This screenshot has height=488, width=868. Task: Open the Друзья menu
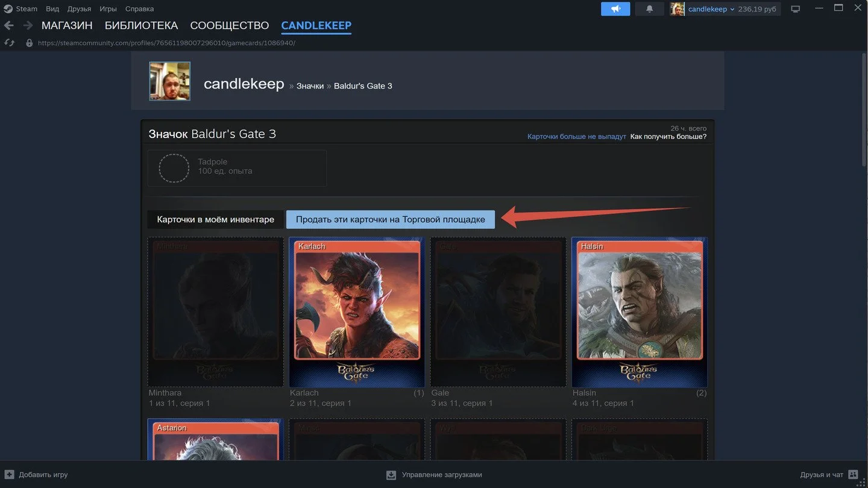(x=79, y=9)
